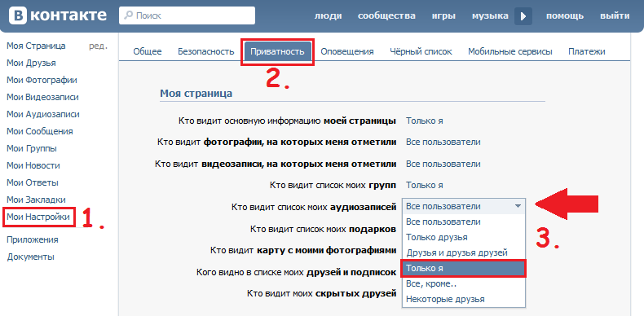Switch to the Безопасность tab
The image size is (644, 316).
pos(206,51)
